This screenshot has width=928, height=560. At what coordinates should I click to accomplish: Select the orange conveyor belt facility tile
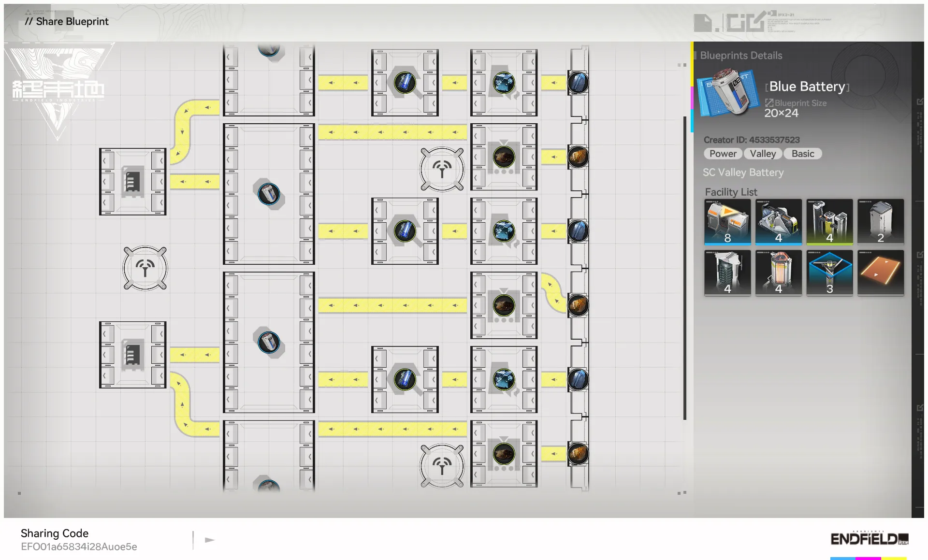tap(880, 272)
